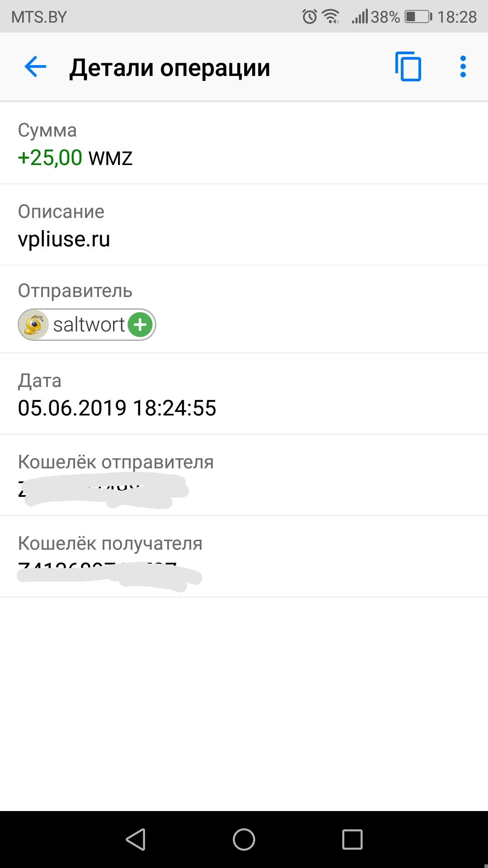Screen dimensions: 488x868
Task: Tap the Отправитель label
Action: (75, 291)
